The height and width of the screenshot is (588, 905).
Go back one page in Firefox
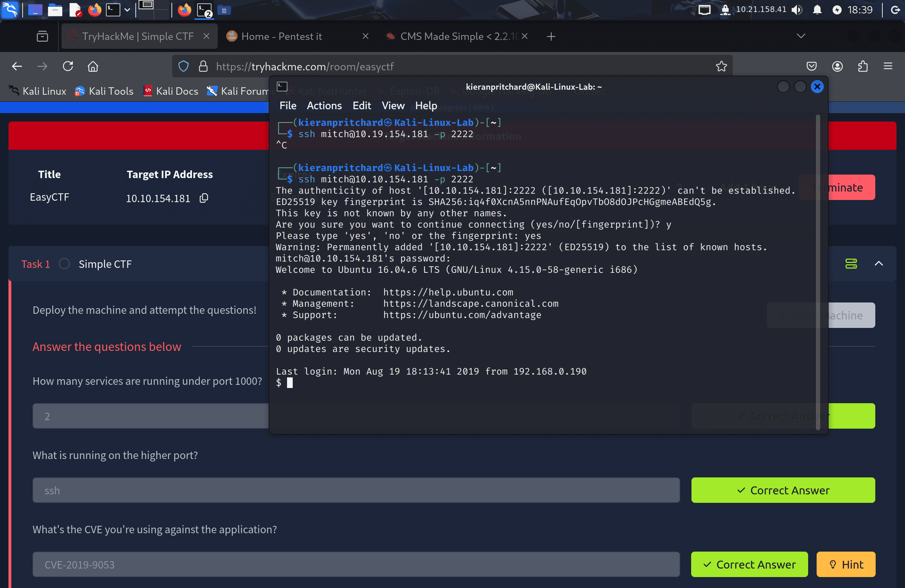coord(17,66)
